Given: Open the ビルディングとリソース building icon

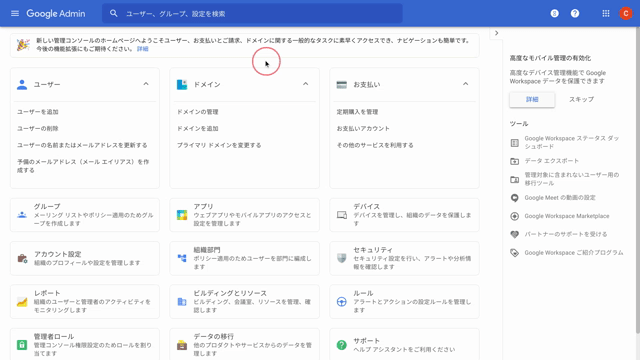Looking at the screenshot, I should tap(182, 302).
